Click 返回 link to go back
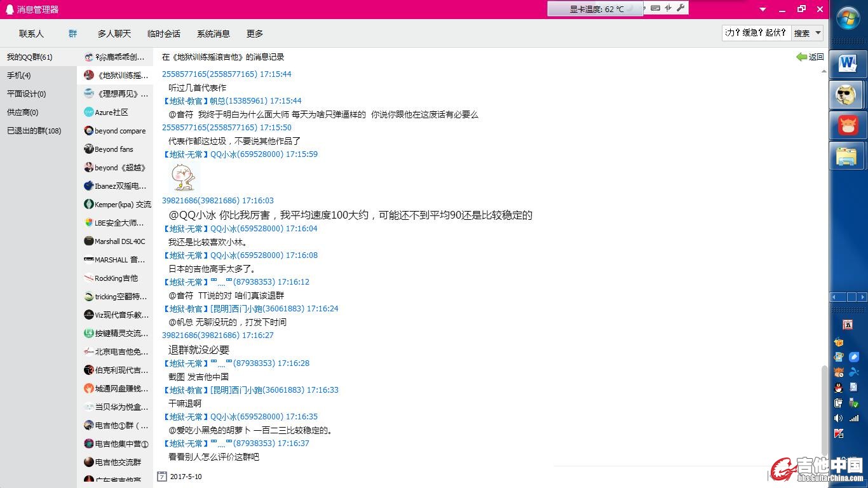 point(816,57)
